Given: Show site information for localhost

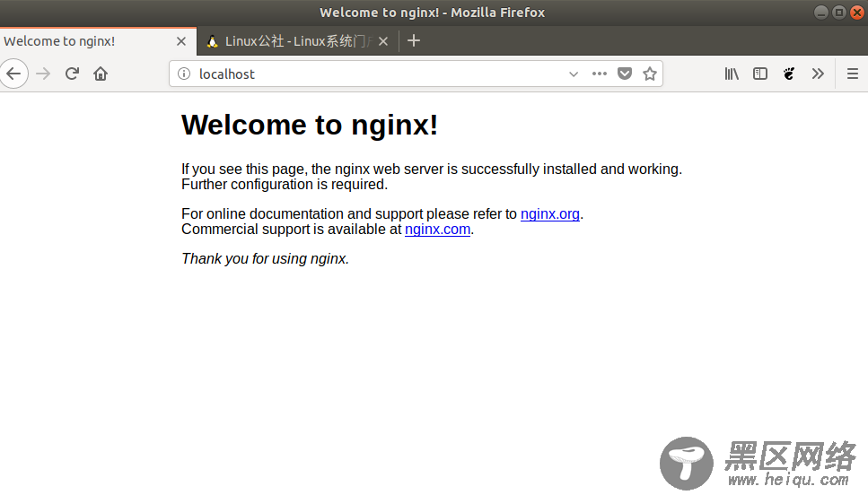Looking at the screenshot, I should pyautogui.click(x=184, y=74).
